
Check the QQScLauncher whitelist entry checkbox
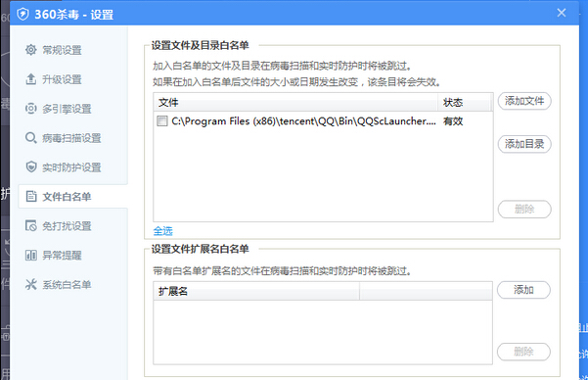click(x=162, y=120)
